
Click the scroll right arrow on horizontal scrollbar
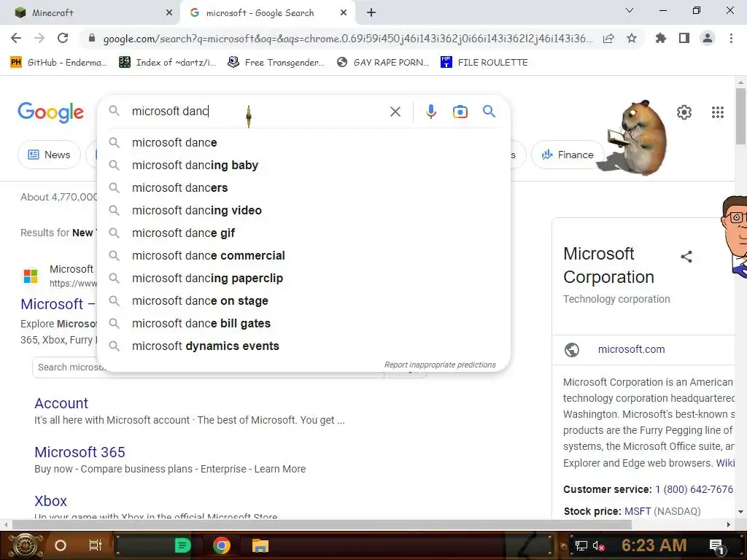(x=729, y=524)
